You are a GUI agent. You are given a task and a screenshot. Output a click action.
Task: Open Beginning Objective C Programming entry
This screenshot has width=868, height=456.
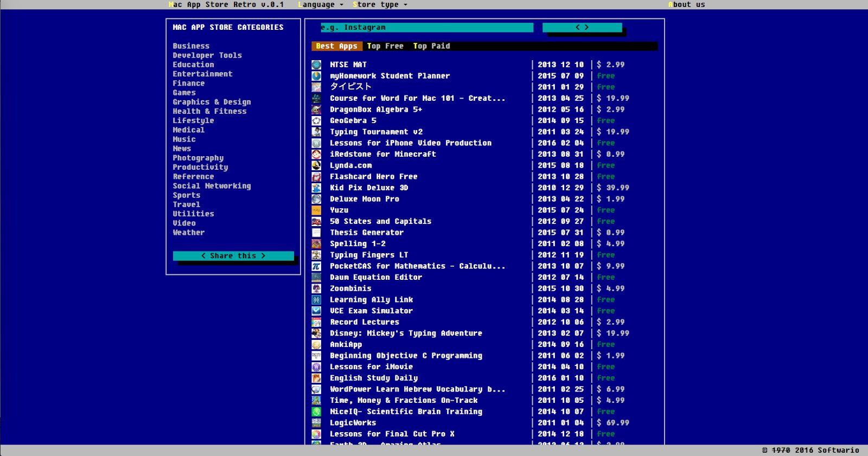[406, 356]
